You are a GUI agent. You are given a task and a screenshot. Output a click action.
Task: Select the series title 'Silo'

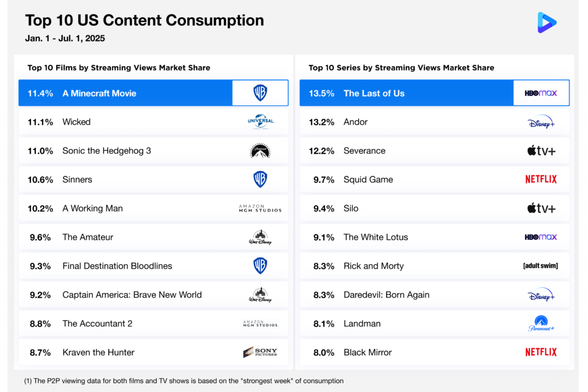click(x=351, y=209)
